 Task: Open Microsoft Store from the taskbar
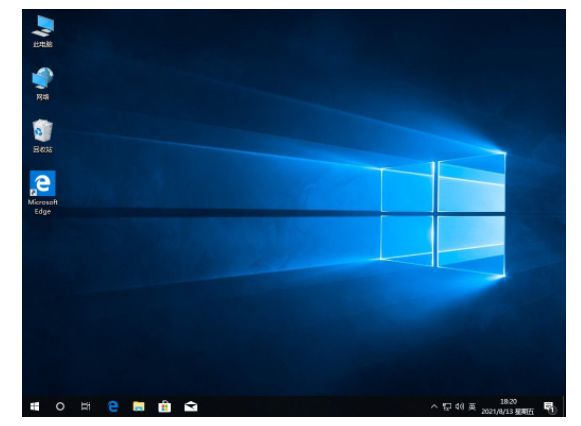[165, 406]
